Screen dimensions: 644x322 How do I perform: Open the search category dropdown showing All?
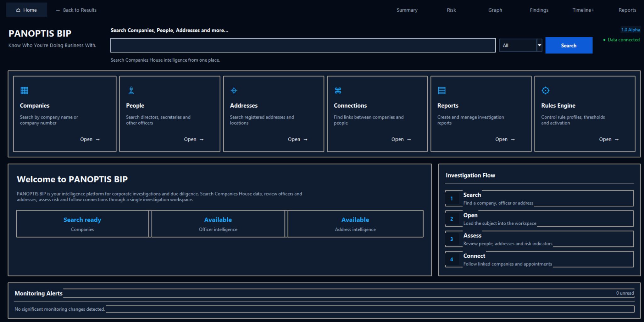tap(520, 45)
